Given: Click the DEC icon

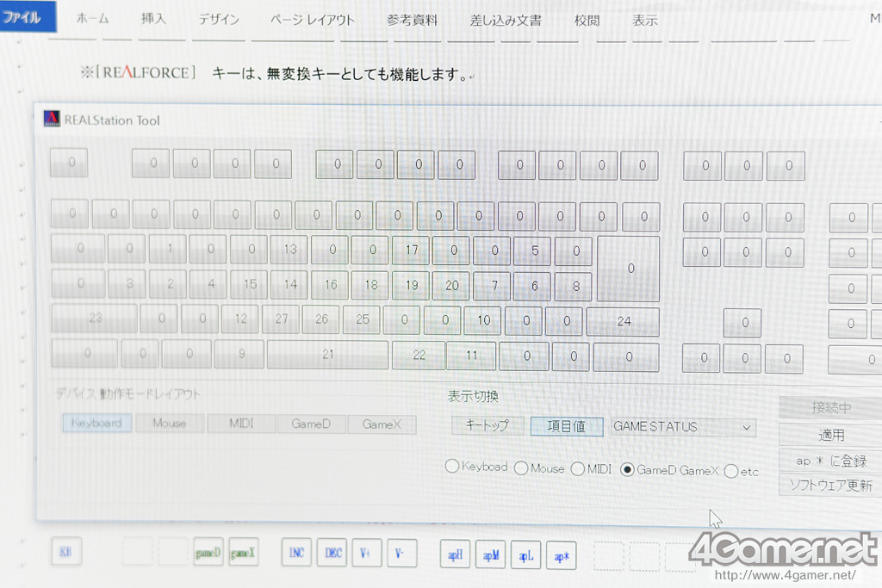Looking at the screenshot, I should pos(332,553).
